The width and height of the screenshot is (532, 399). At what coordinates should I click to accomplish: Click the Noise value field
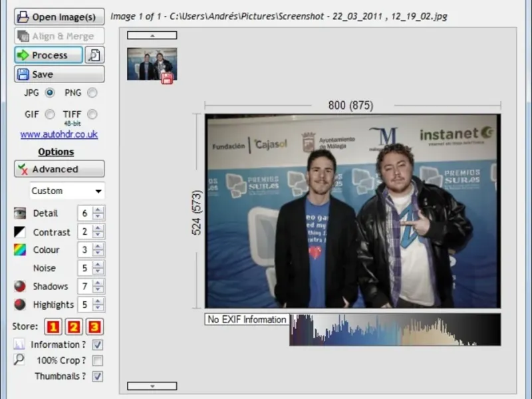coord(85,268)
